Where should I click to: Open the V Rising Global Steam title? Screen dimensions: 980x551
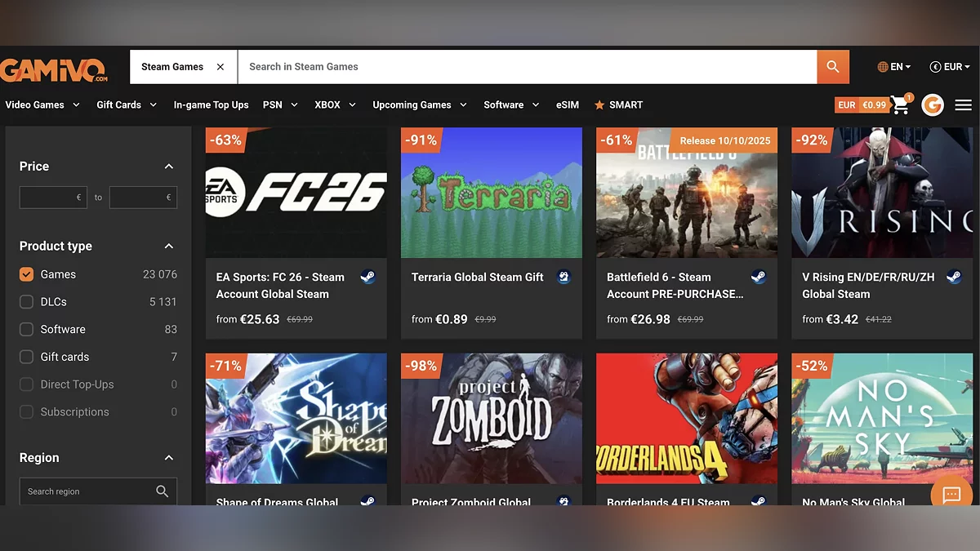(x=868, y=286)
